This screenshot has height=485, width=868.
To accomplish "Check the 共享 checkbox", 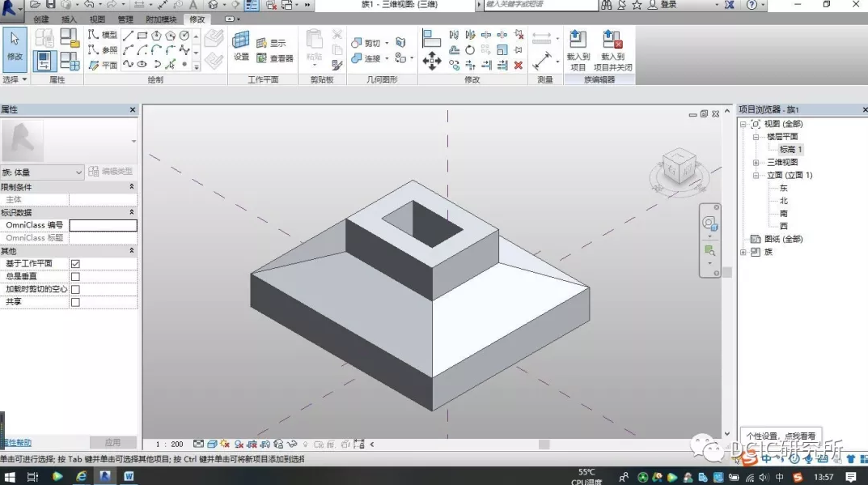I will pyautogui.click(x=75, y=302).
